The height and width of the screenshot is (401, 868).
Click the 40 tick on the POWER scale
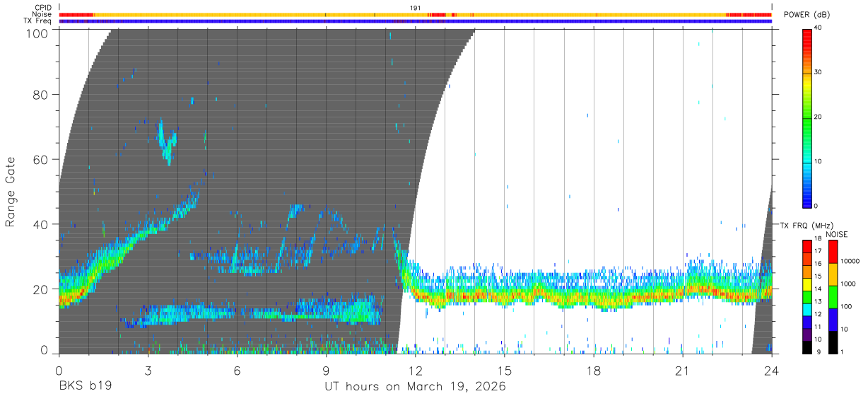click(x=819, y=28)
